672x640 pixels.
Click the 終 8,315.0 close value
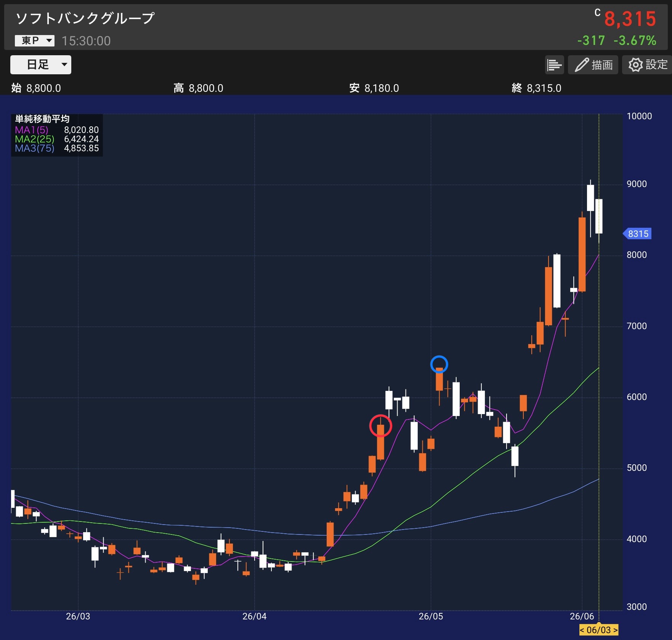537,88
